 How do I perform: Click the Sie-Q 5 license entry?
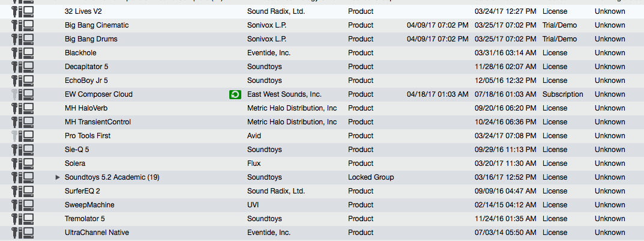(x=322, y=149)
